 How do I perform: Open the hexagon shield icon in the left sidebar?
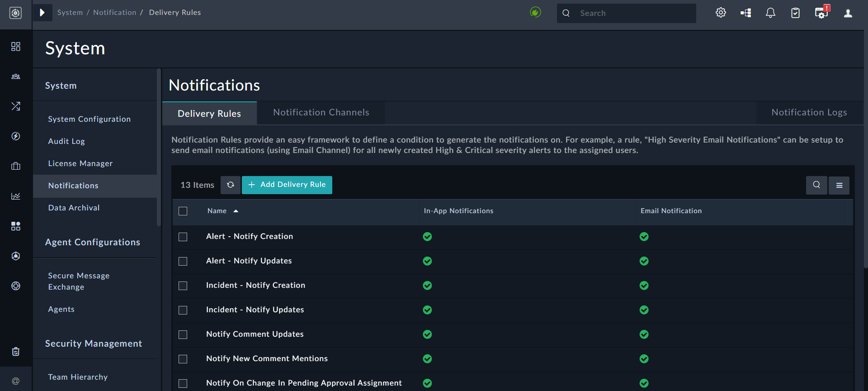16,256
